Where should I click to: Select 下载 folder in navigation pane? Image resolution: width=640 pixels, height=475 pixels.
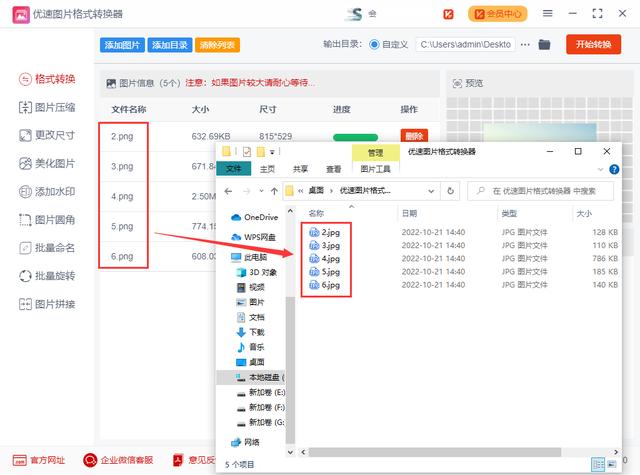(251, 332)
